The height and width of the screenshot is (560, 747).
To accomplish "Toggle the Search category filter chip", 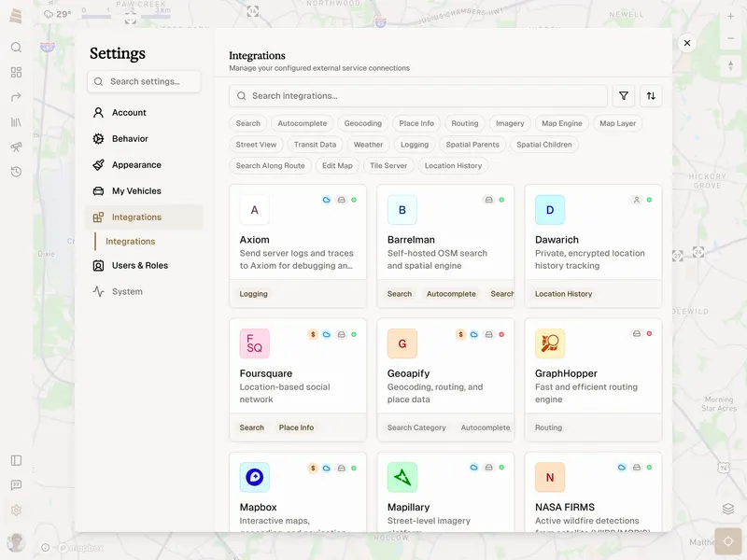I will pyautogui.click(x=247, y=123).
